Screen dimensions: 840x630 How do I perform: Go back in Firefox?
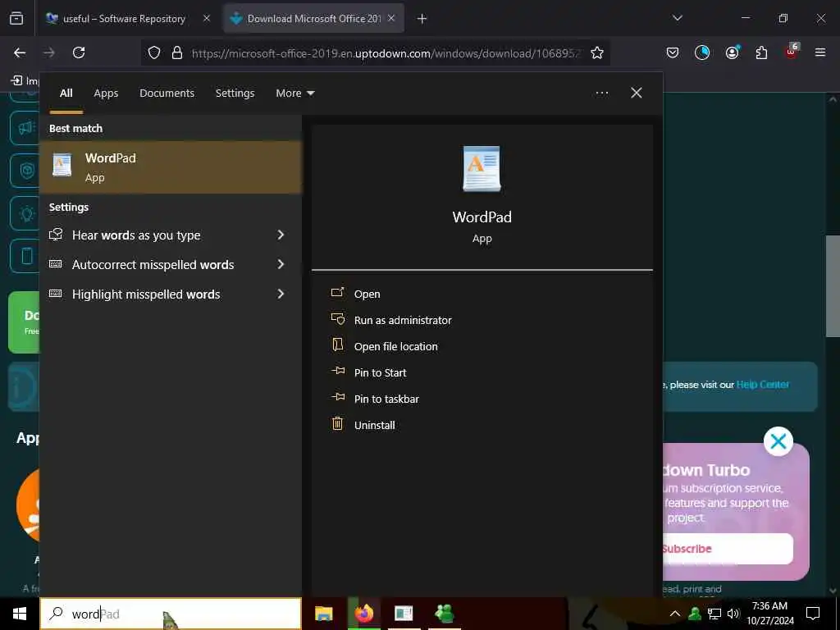[x=20, y=52]
